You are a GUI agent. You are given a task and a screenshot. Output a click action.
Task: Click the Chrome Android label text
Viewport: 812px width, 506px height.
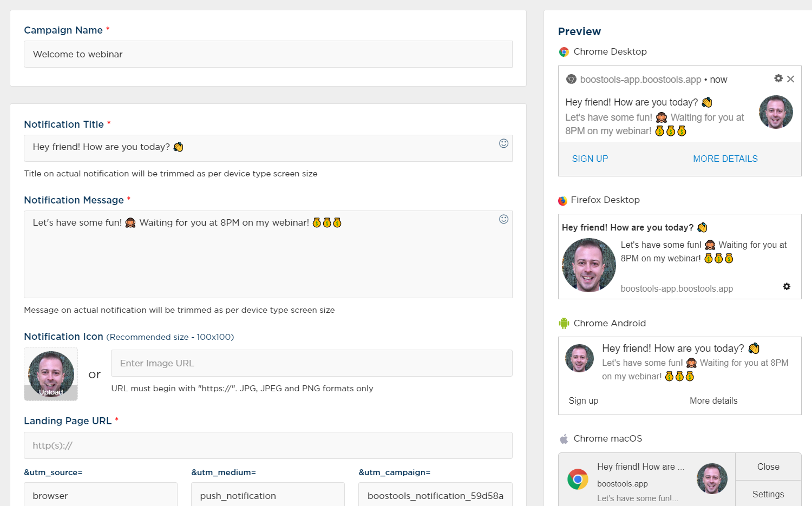[610, 324]
